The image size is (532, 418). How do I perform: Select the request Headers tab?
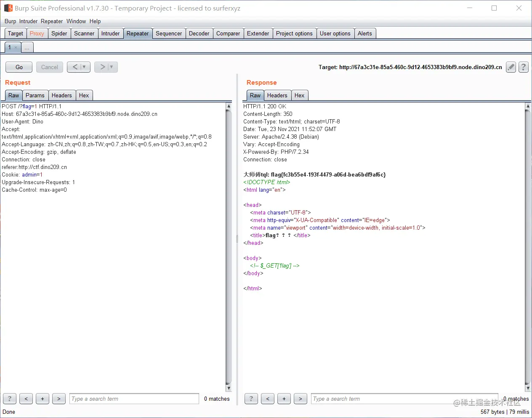pyautogui.click(x=62, y=95)
